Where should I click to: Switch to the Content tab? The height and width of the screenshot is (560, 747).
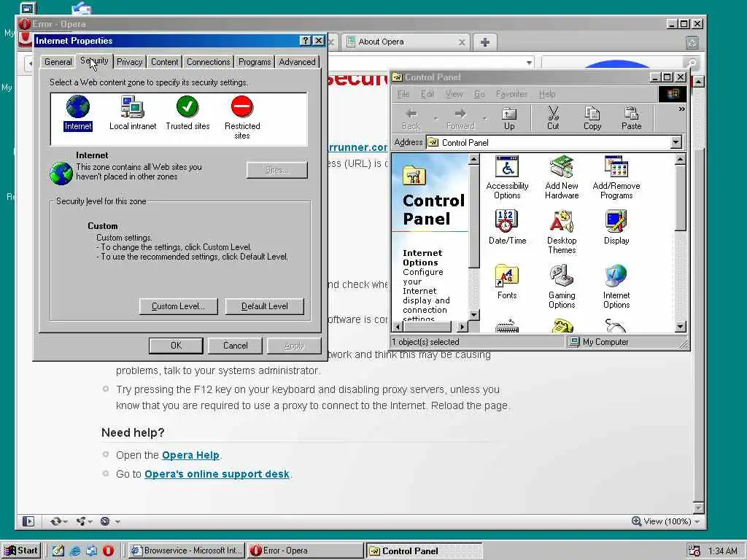pyautogui.click(x=164, y=62)
